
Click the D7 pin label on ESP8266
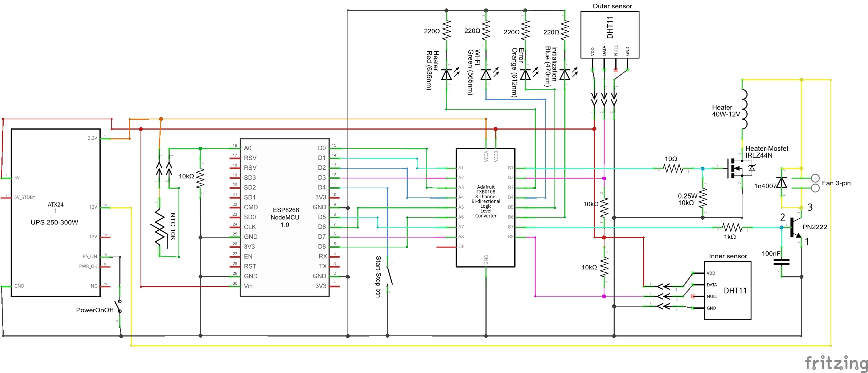click(322, 237)
